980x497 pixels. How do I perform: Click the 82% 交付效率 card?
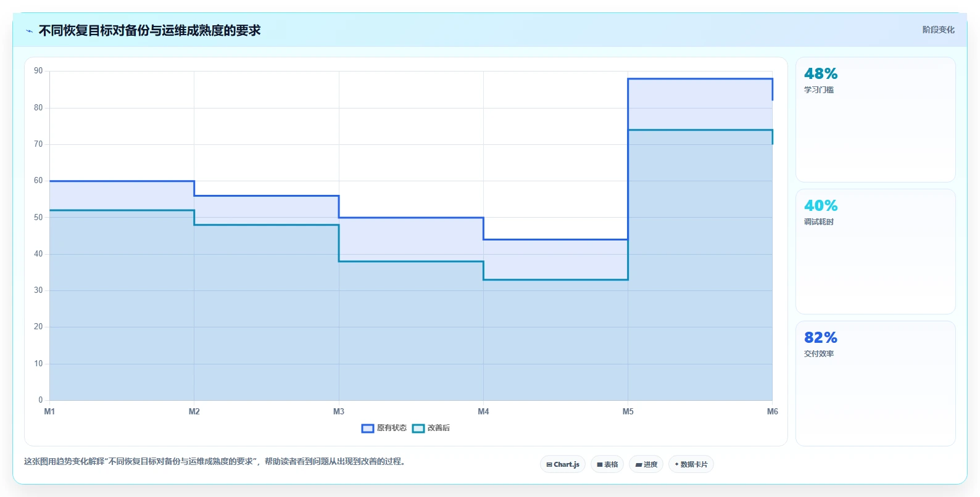(x=875, y=384)
